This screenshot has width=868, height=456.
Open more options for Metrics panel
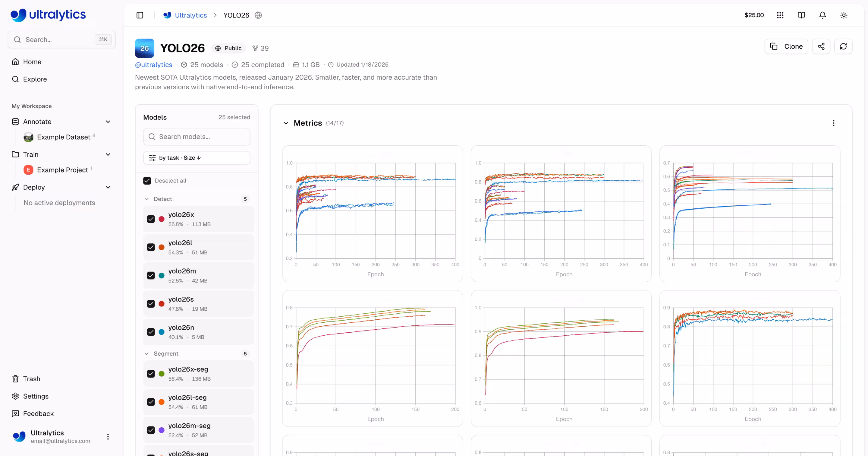[834, 123]
